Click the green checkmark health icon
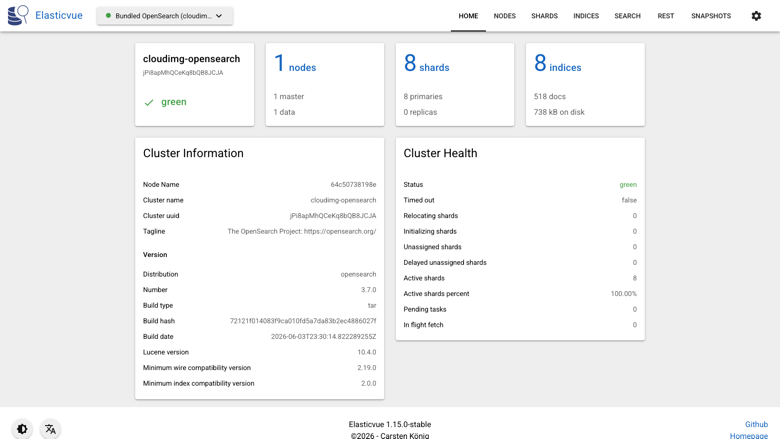 coord(149,102)
